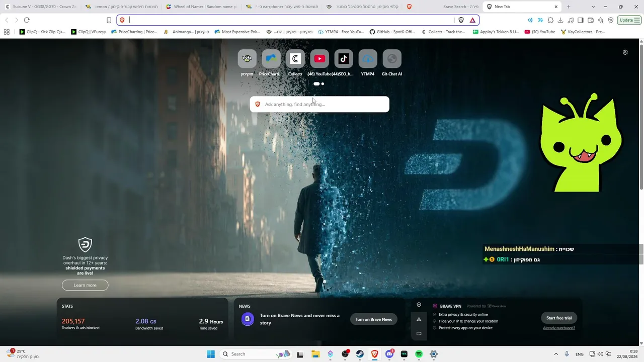Open the YTMP4 shortcut tile
Image resolution: width=644 pixels, height=362 pixels.
367,59
